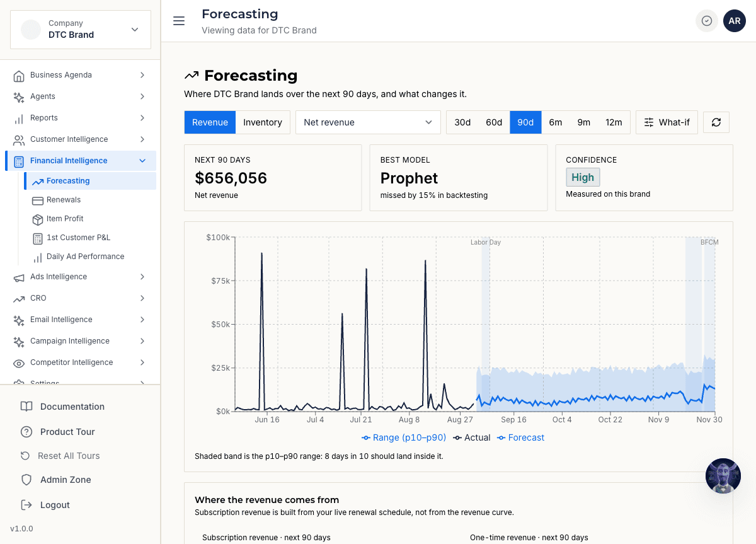Image resolution: width=756 pixels, height=544 pixels.
Task: Click the Forecast legend item
Action: tap(521, 437)
